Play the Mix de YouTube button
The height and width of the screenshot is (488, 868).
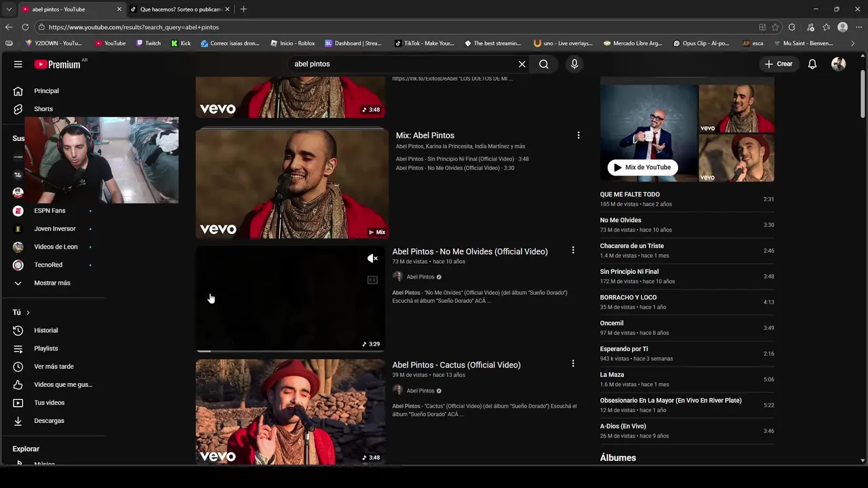pos(642,167)
